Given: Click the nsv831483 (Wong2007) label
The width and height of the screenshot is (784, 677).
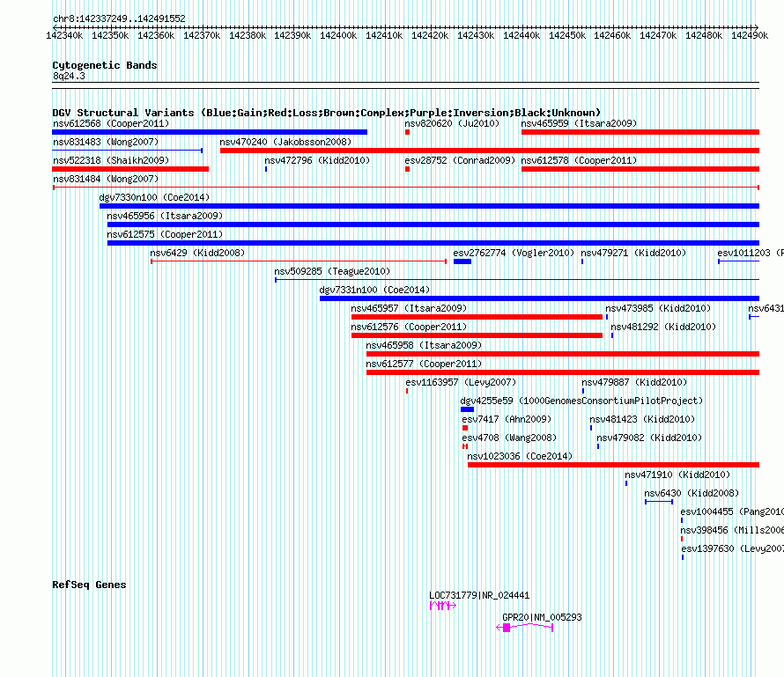Looking at the screenshot, I should click(106, 142).
